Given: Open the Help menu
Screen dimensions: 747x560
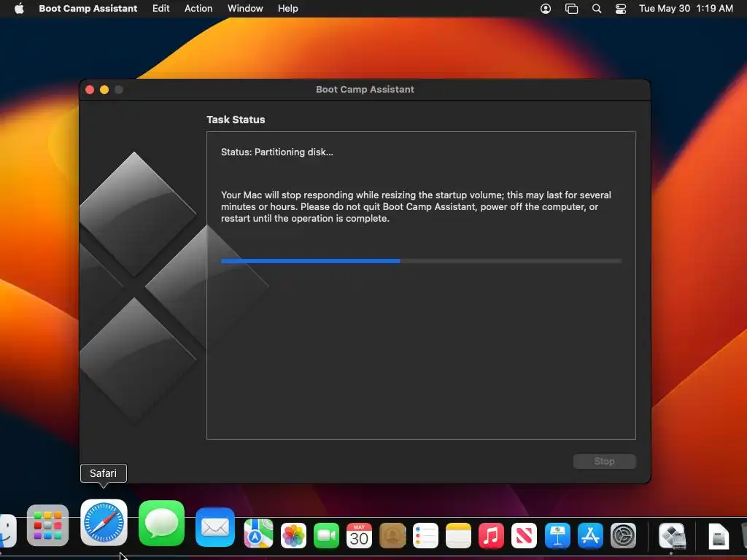Looking at the screenshot, I should pyautogui.click(x=288, y=8).
